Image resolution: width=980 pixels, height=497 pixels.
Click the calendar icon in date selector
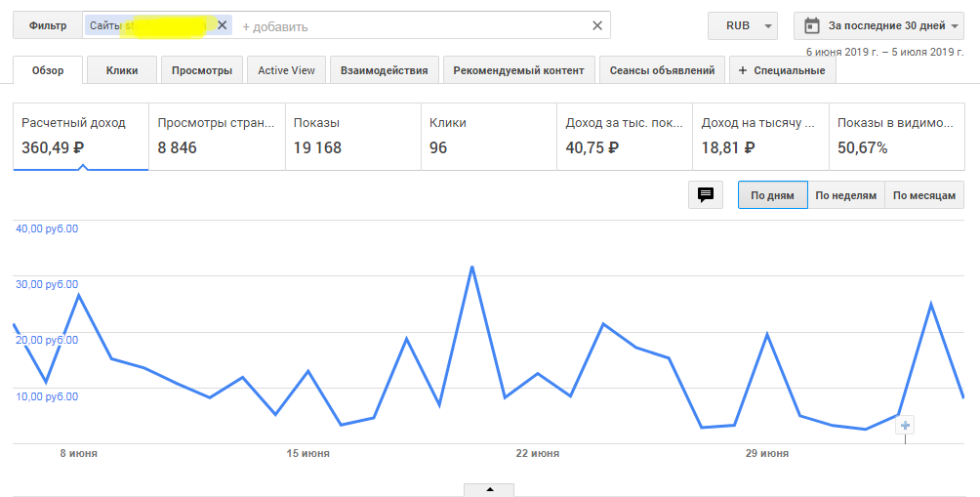pyautogui.click(x=811, y=26)
